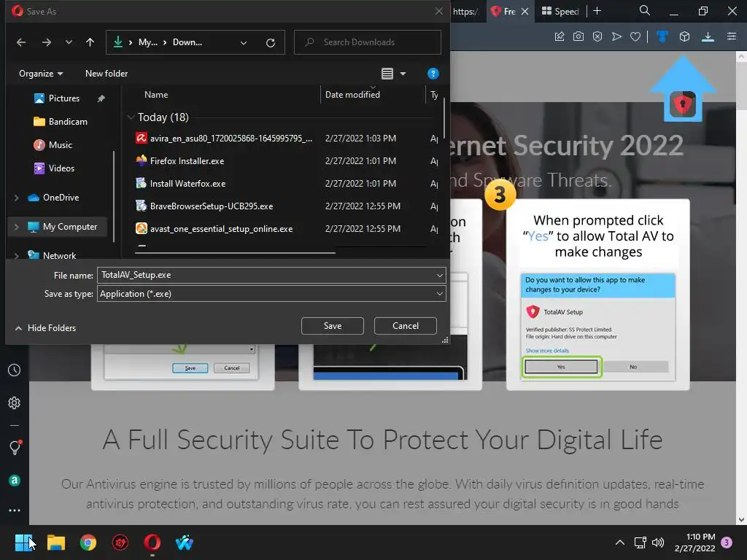Collapse the Today (18) group
Screen dimensions: 747x560
[131, 117]
